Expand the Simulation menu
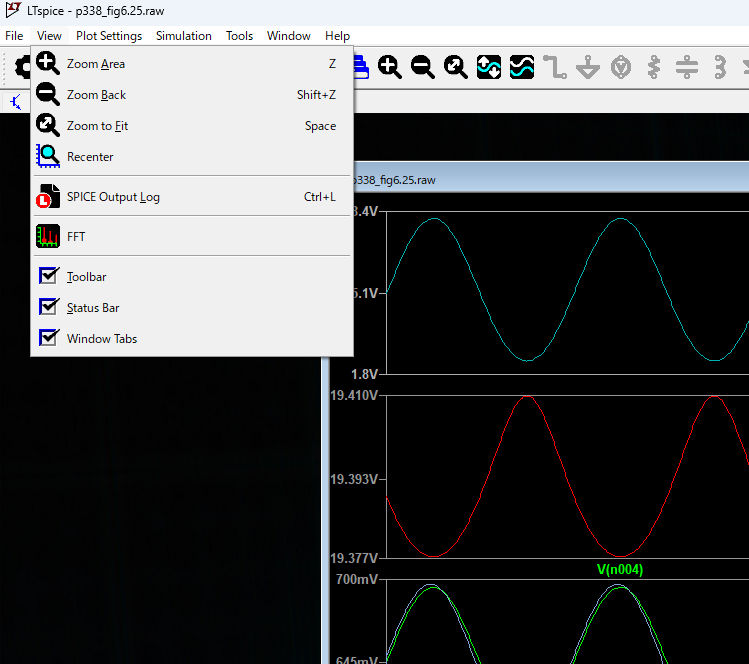 pyautogui.click(x=183, y=36)
